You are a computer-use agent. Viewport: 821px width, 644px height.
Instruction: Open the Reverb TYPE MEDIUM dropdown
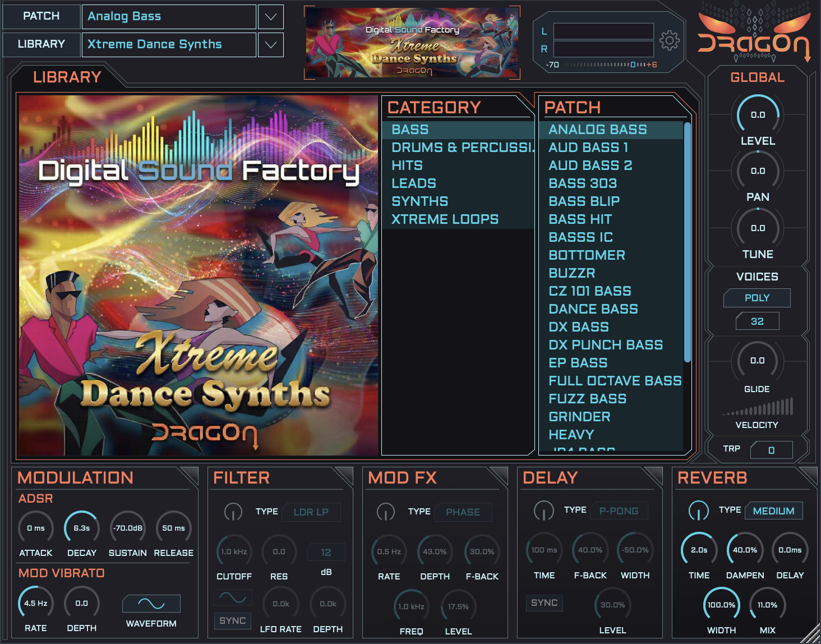pyautogui.click(x=774, y=511)
